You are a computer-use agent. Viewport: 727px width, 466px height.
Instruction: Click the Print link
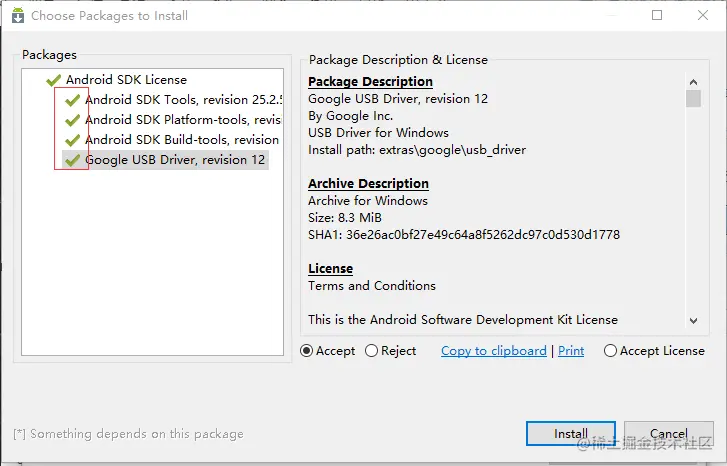[x=571, y=351]
